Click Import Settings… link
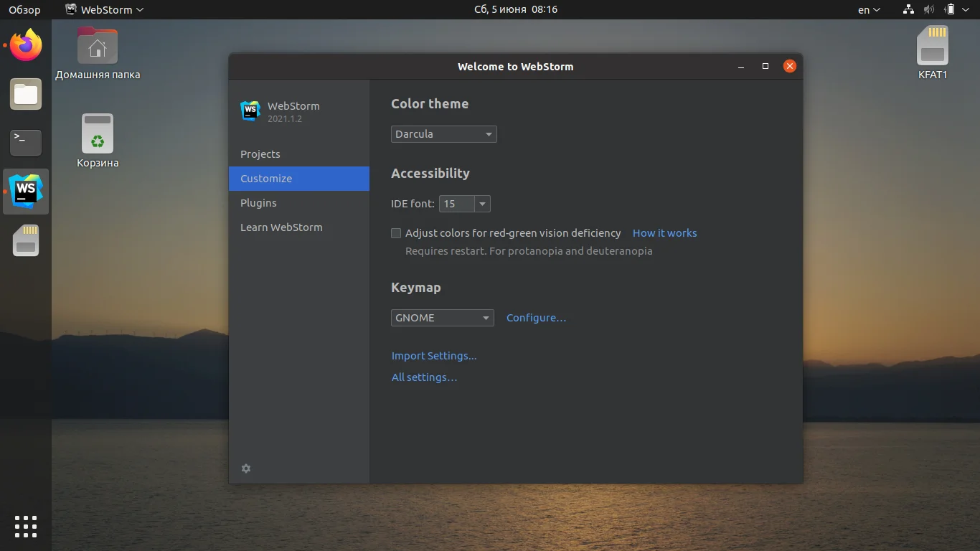This screenshot has height=551, width=980. pos(434,356)
